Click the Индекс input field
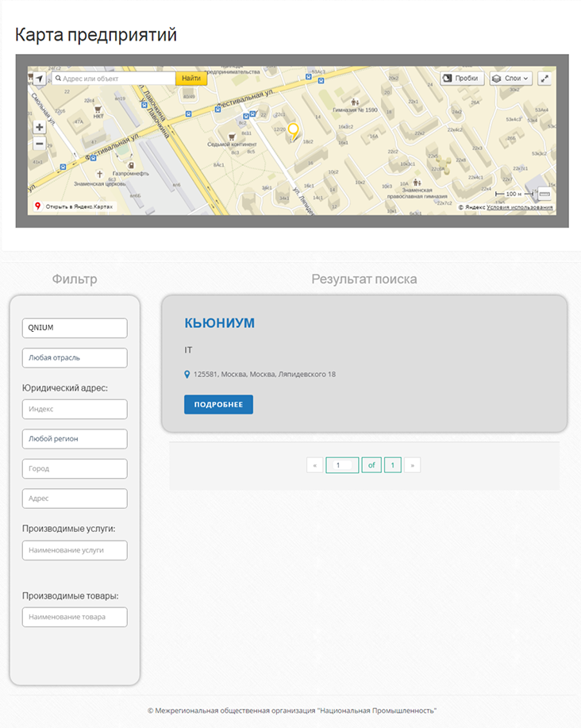The image size is (581, 728). 75,409
